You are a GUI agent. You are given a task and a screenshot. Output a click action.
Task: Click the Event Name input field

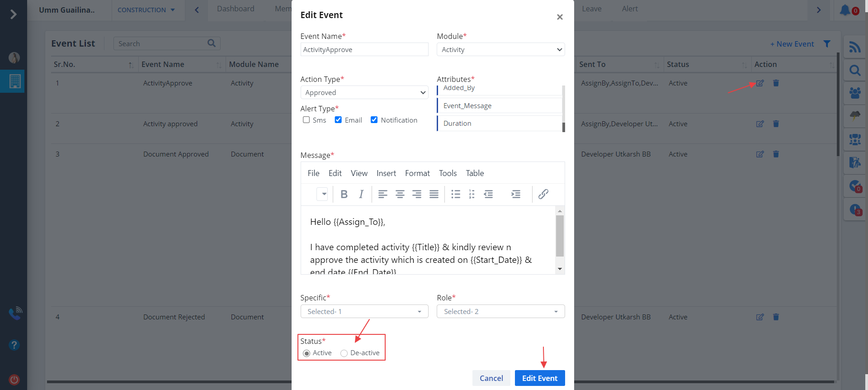[x=364, y=50]
